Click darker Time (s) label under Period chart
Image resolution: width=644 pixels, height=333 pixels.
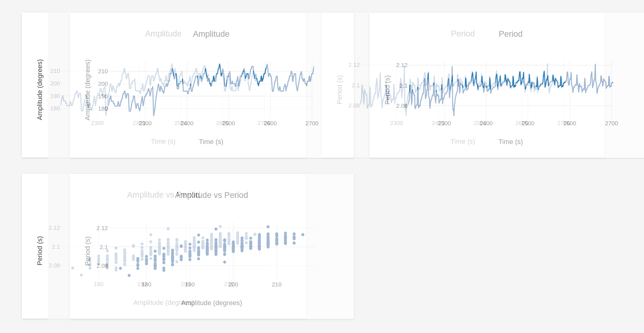point(510,142)
